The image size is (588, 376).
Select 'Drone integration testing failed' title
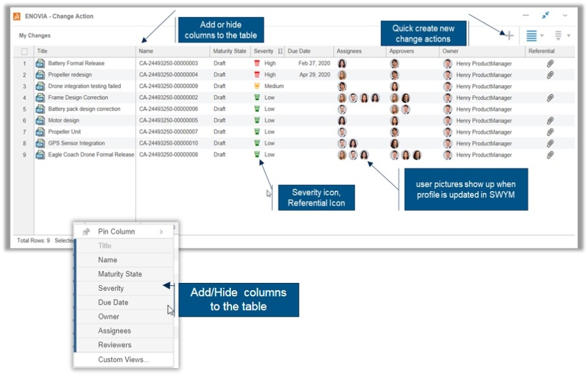[x=85, y=86]
